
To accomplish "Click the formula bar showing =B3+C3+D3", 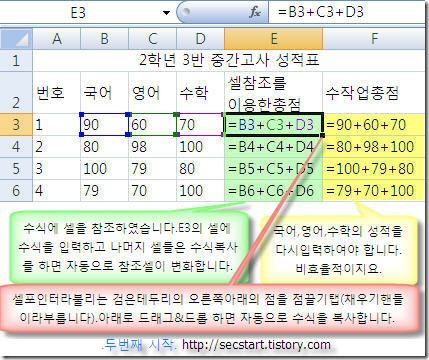I will pos(347,12).
